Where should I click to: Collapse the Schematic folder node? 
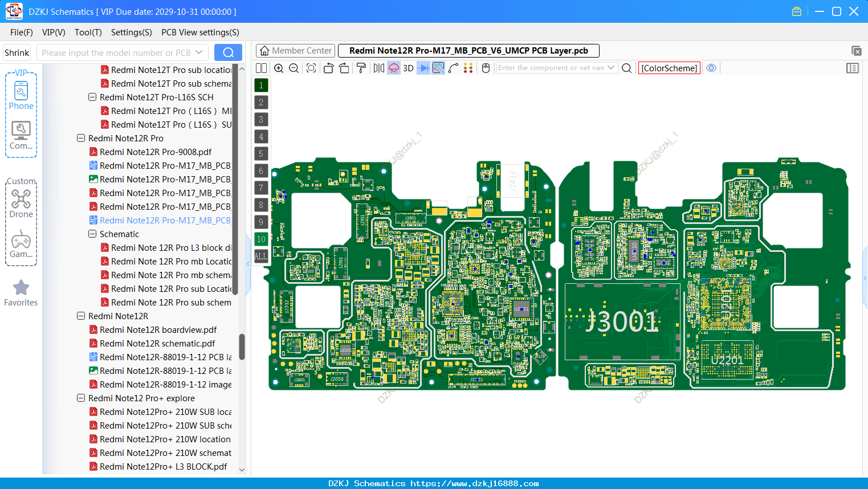(92, 234)
